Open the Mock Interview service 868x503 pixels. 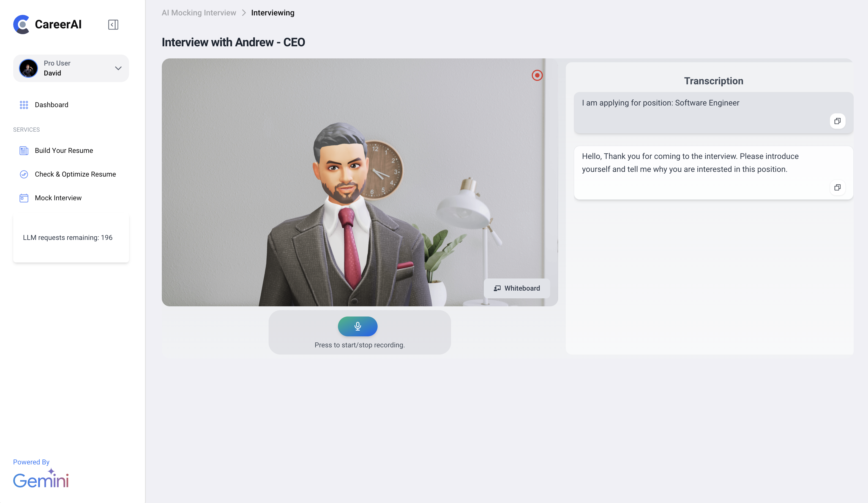58,198
